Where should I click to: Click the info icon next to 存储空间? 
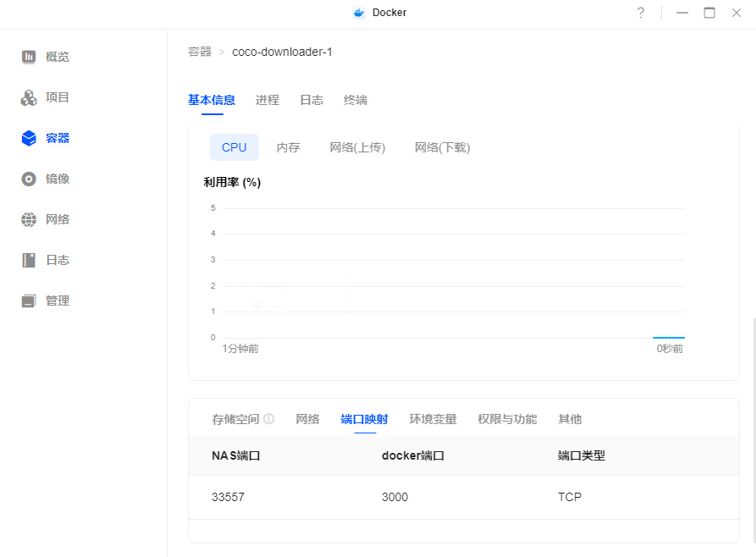(269, 419)
